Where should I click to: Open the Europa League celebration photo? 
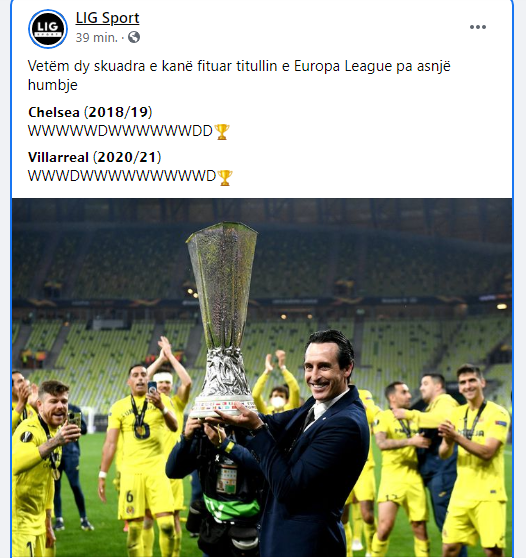coord(262,377)
